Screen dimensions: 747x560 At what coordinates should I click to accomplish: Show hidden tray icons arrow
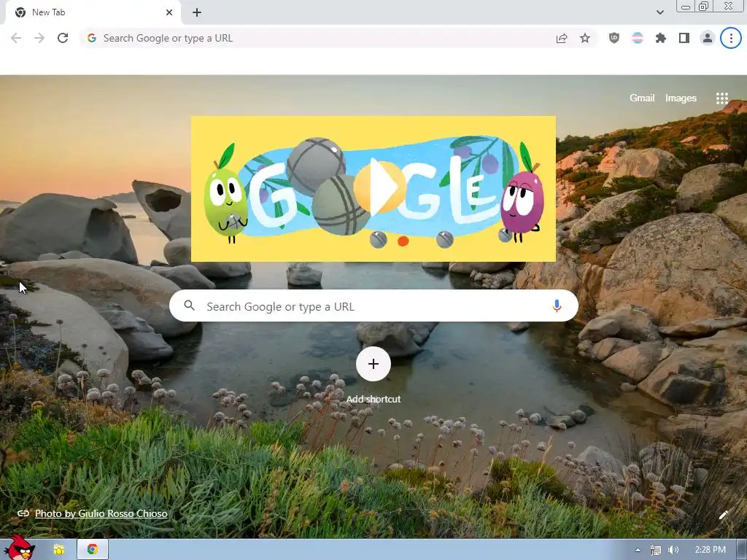[638, 550]
